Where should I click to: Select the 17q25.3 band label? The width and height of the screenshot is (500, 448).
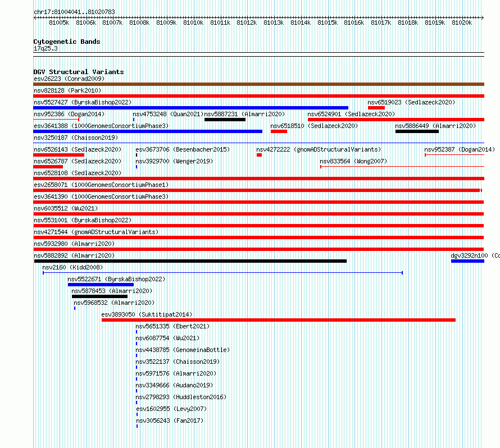[46, 48]
